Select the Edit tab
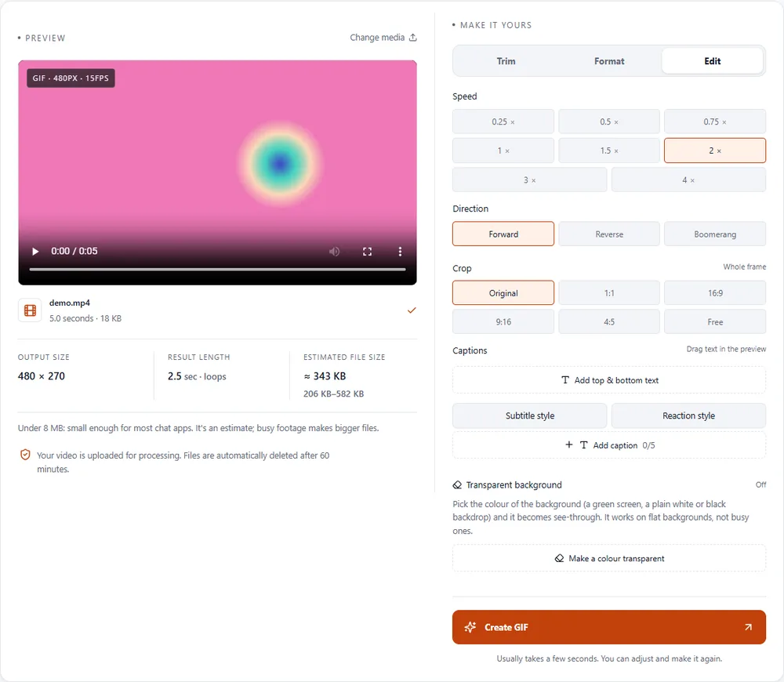The width and height of the screenshot is (784, 682). [713, 61]
